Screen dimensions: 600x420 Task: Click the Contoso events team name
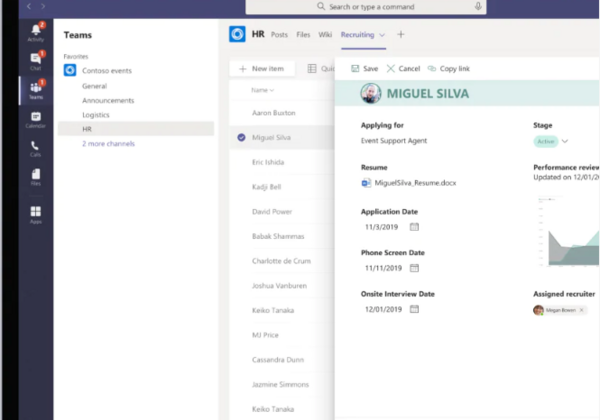pyautogui.click(x=107, y=71)
